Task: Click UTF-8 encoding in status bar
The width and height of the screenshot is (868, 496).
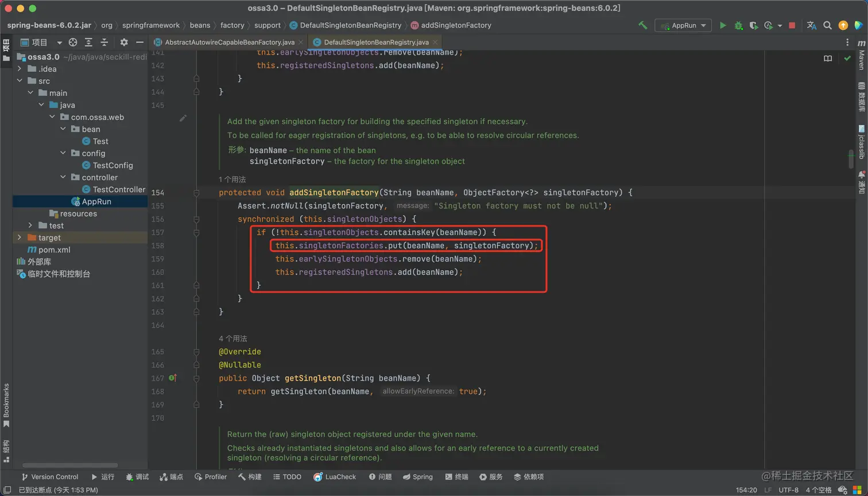Action: 788,490
